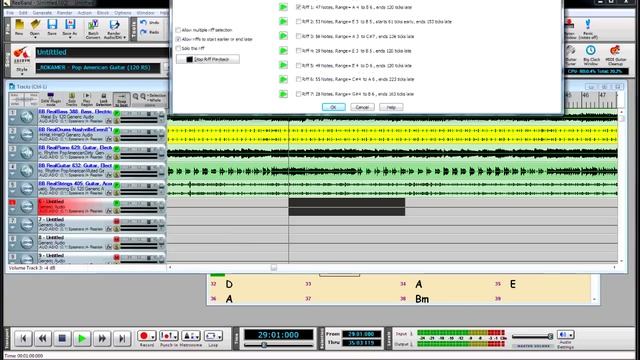Toggle track 2 RealDrums green play status
Viewport: 640px width, 360px height.
[x=116, y=131]
